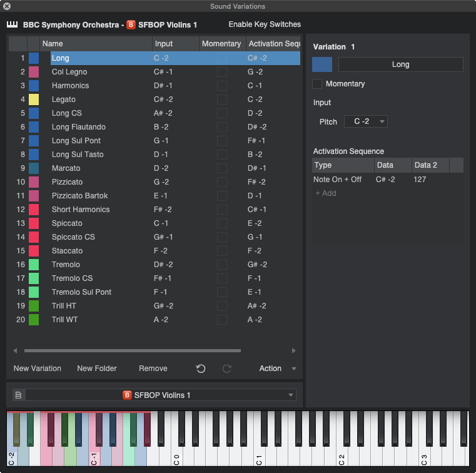Select the Spiccato CS variation
Screen dimensions: 476x473
pyautogui.click(x=73, y=236)
